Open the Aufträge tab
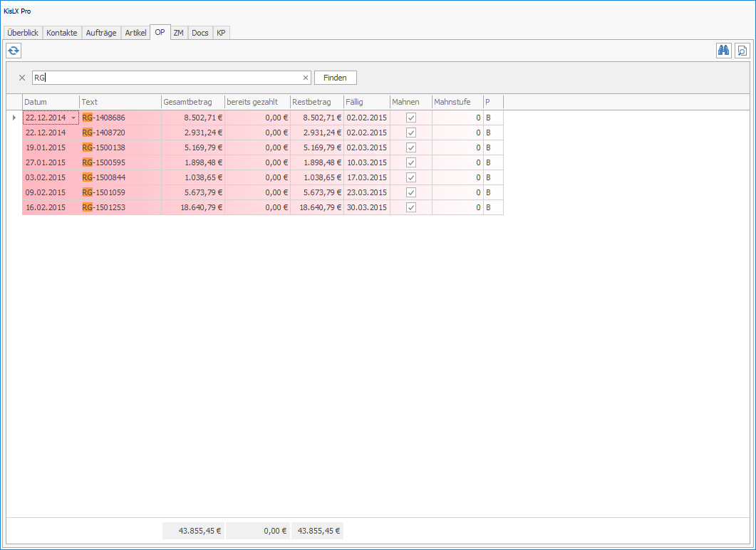 [x=100, y=33]
